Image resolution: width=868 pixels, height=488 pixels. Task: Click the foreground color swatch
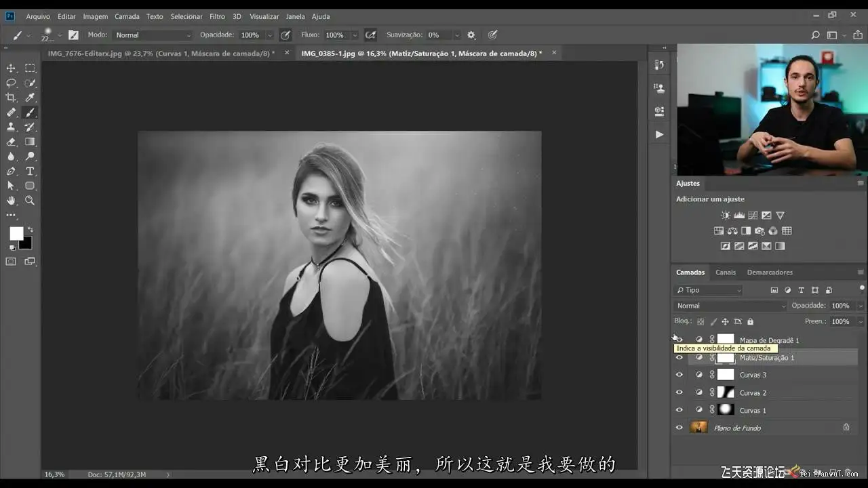click(x=16, y=233)
